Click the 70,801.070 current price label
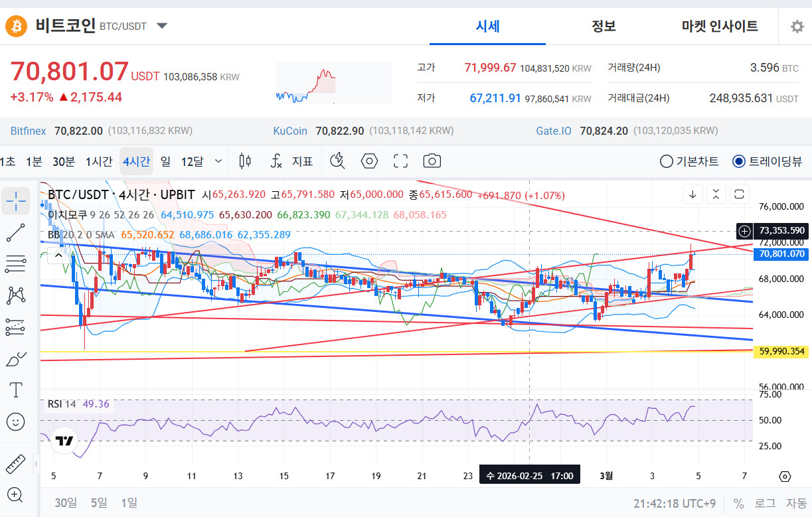 pos(782,254)
